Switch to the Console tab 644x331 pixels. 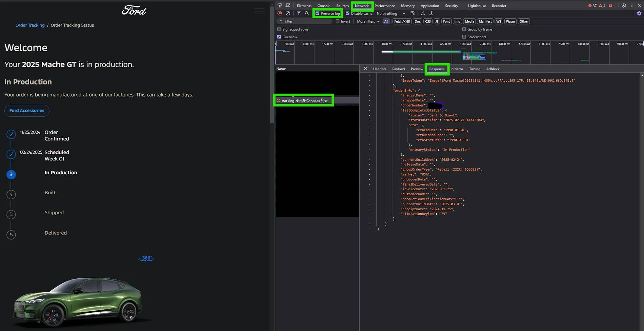[324, 6]
